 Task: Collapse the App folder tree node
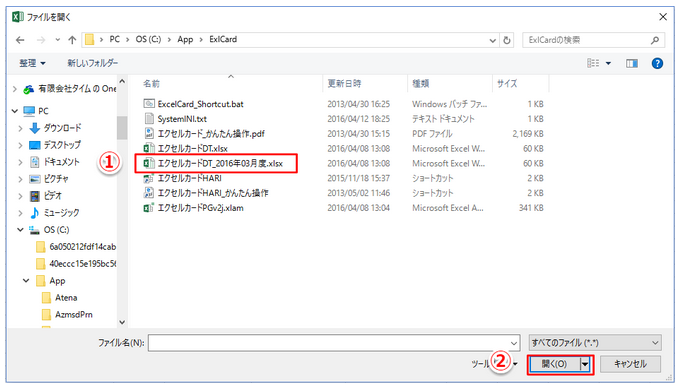[x=26, y=281]
